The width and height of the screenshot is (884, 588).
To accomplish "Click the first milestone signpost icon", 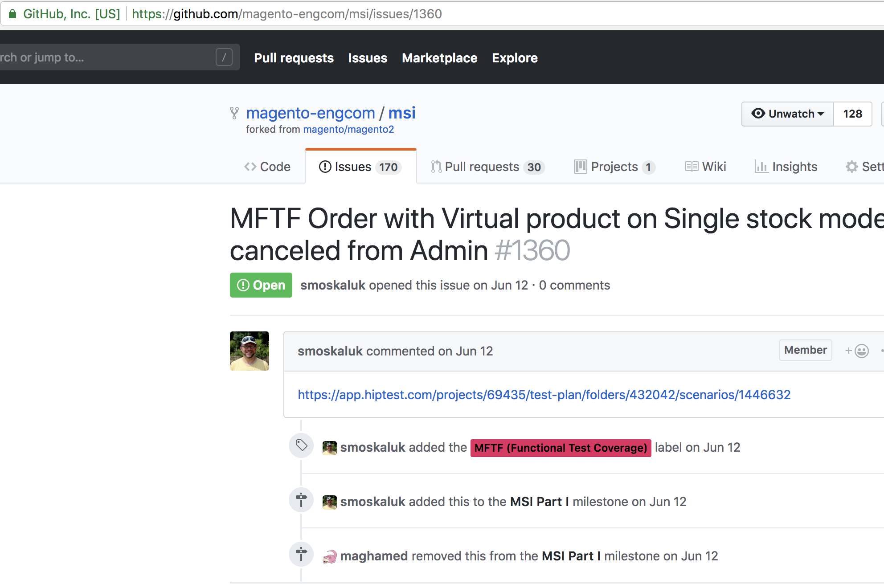I will (301, 500).
